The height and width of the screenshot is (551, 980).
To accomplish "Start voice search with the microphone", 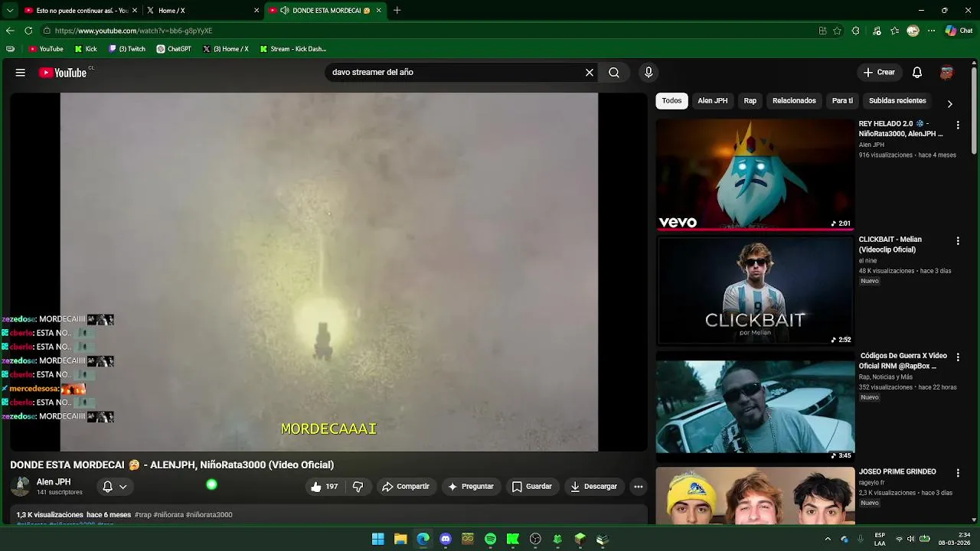I will [x=648, y=73].
